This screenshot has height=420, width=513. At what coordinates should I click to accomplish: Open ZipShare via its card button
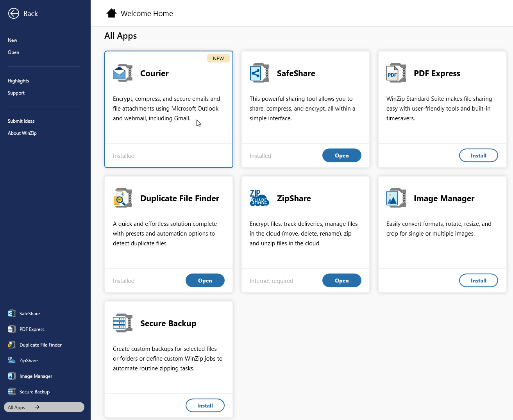(342, 281)
